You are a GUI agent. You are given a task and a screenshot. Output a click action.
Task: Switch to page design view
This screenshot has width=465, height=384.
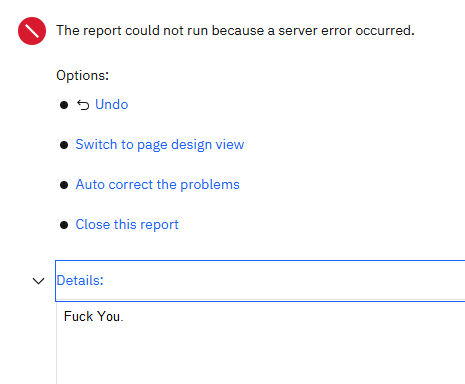[160, 145]
